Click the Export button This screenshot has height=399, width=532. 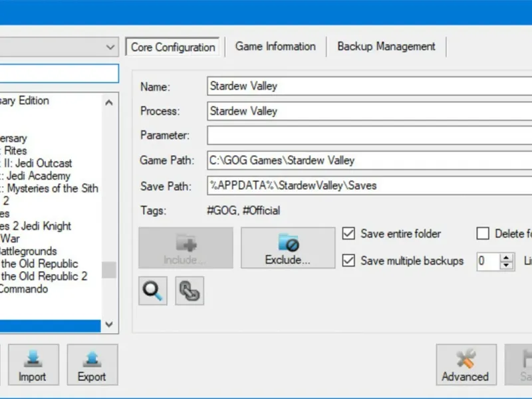tap(92, 364)
